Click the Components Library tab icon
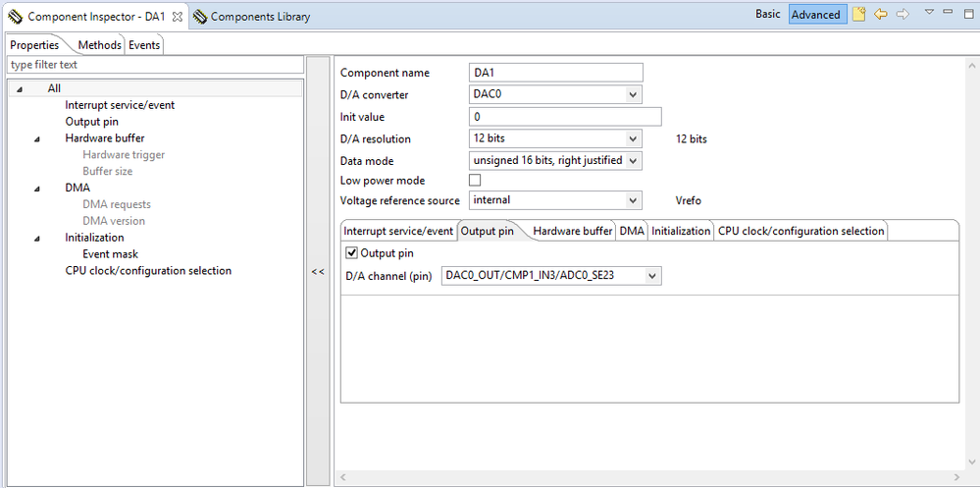980x488 pixels. coord(199,17)
